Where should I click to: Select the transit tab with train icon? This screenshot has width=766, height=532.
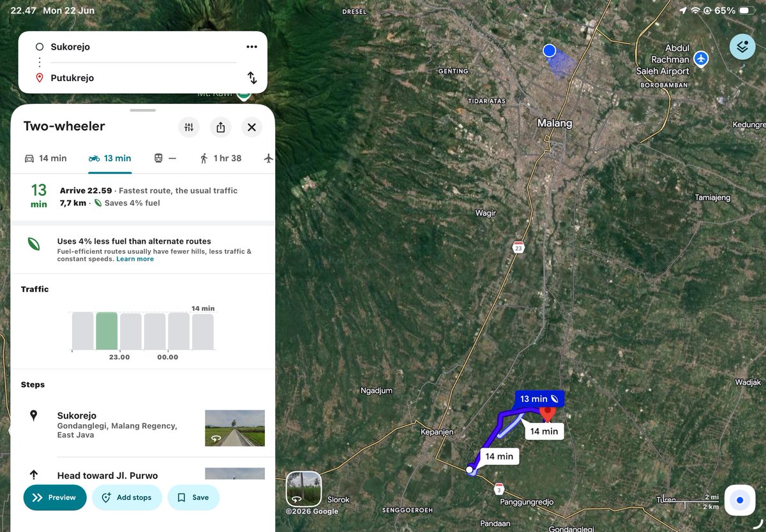coord(165,158)
